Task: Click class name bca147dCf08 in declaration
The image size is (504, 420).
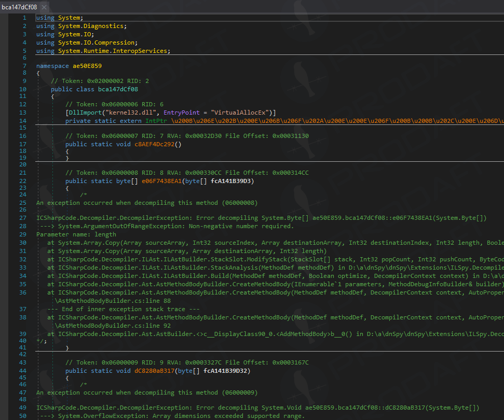Action: 118,89
